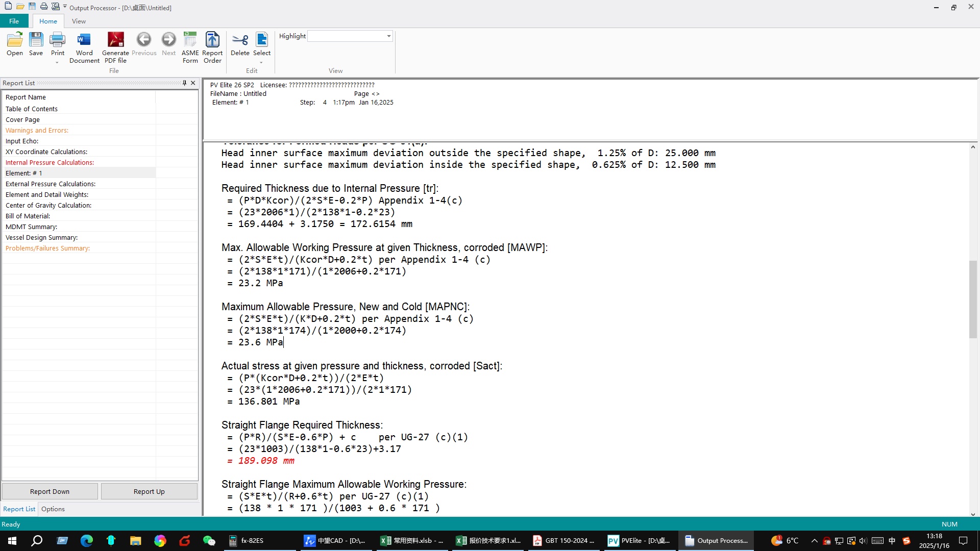Expand the Select button dropdown arrow
The width and height of the screenshot is (980, 551).
pos(261,63)
